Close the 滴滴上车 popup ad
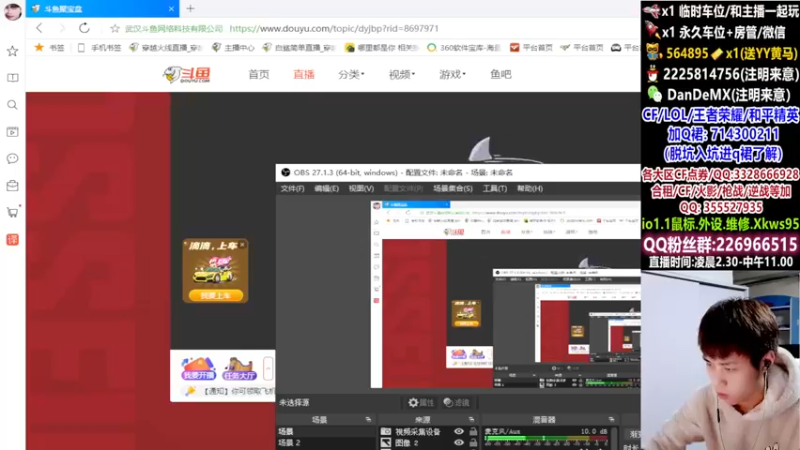 (242, 245)
